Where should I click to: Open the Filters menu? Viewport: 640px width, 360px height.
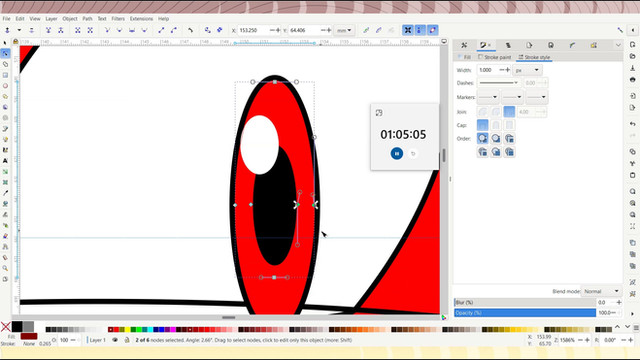click(118, 19)
